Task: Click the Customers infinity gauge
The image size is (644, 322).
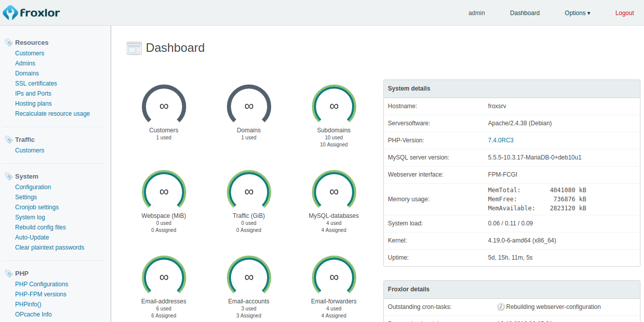Action: pos(164,106)
